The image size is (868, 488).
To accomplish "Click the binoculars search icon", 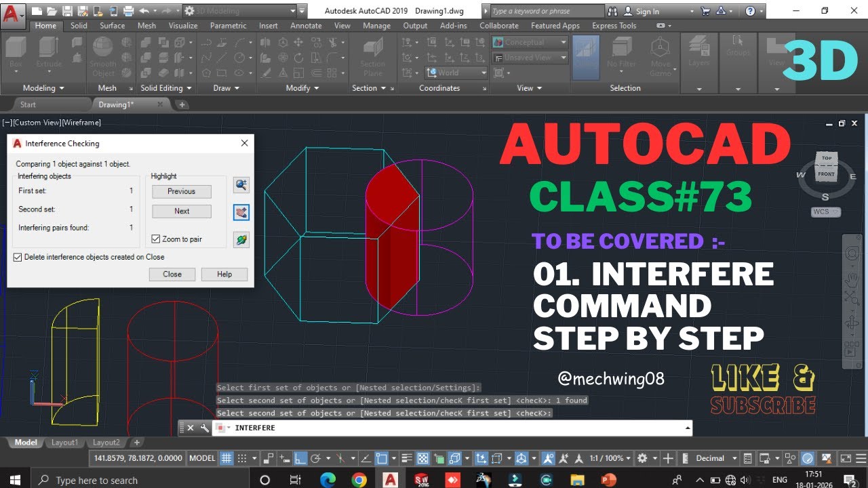I will (613, 12).
